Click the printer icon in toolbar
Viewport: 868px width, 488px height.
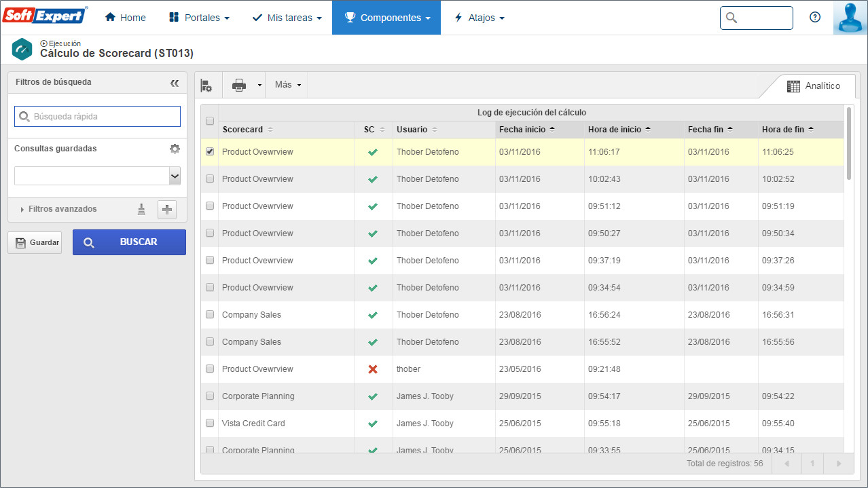pyautogui.click(x=239, y=86)
